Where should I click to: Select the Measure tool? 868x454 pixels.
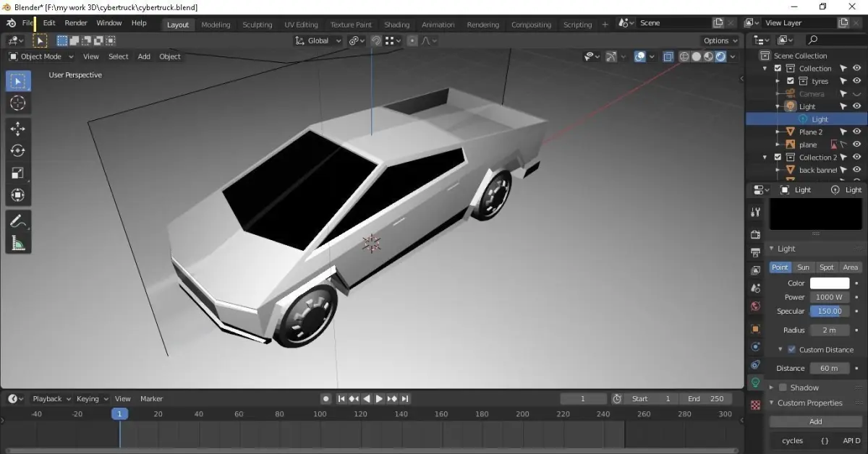click(x=18, y=244)
